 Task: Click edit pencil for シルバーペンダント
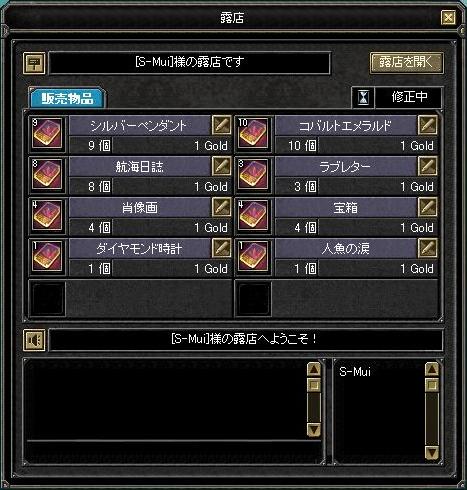point(221,125)
